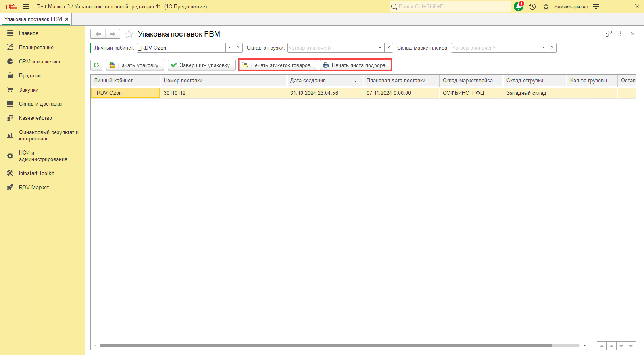
Task: Expand the Склад маркетплейса dropdown
Action: (x=544, y=48)
